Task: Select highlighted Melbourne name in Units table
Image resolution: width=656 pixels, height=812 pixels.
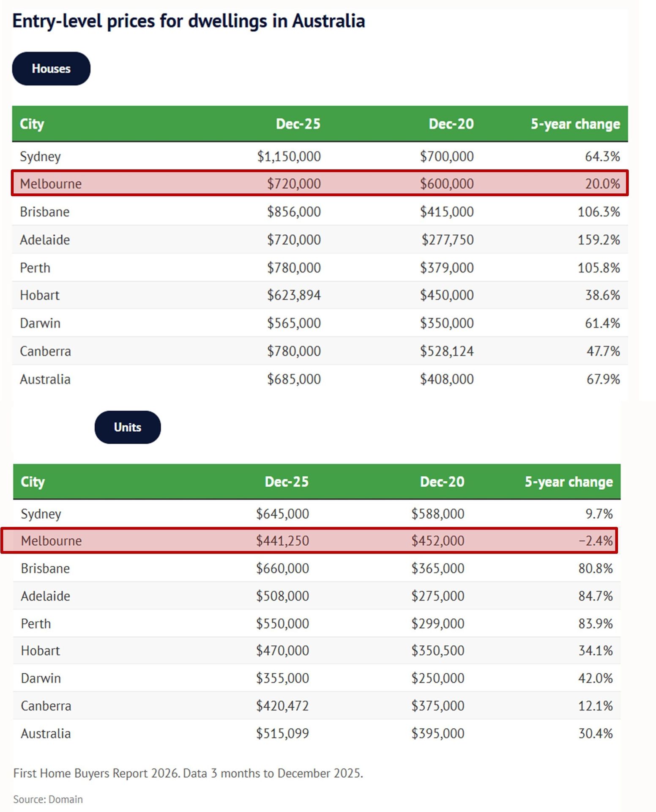Action: 51,540
